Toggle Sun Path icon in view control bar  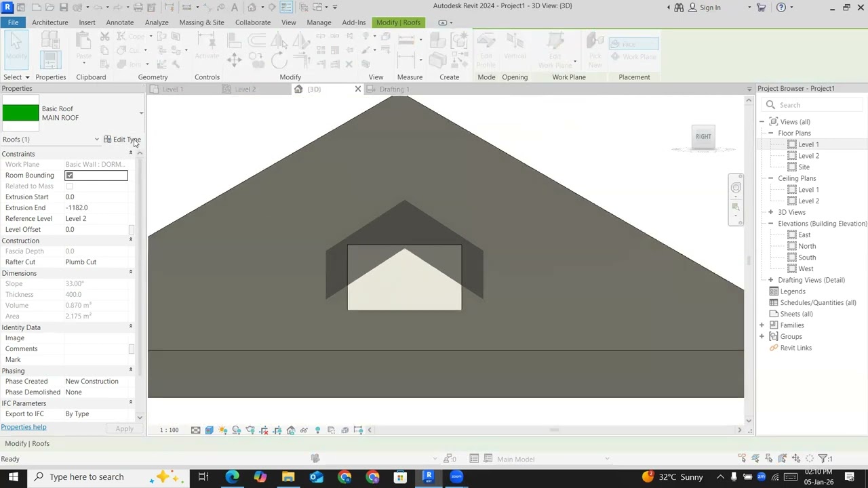(x=223, y=430)
